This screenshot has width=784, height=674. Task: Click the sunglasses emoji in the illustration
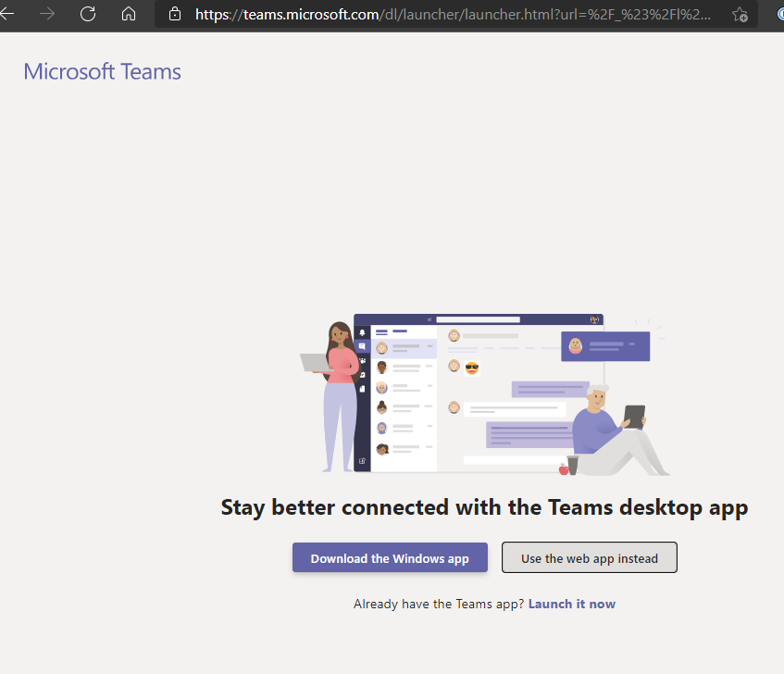471,368
